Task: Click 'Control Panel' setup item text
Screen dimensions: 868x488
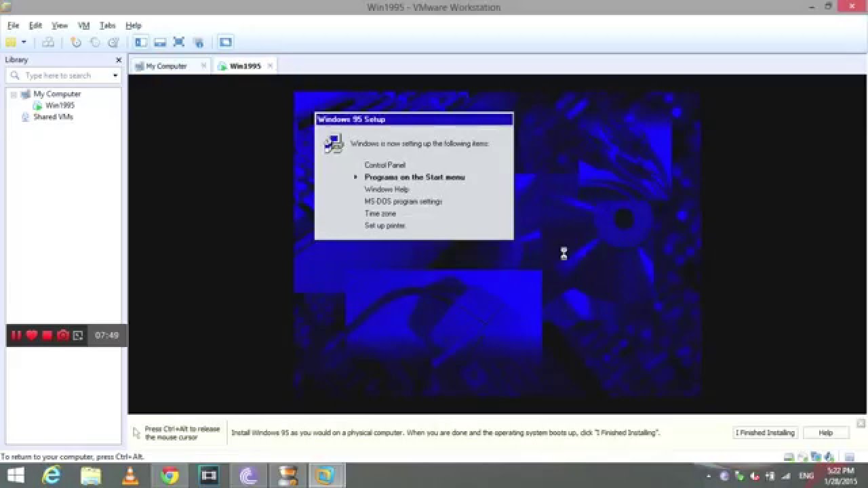Action: pos(384,165)
